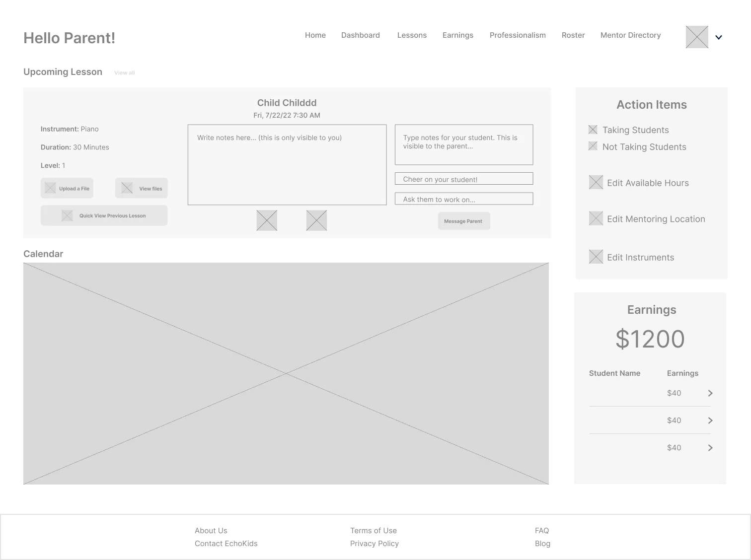Click the 'Type notes for your student' box

[464, 144]
